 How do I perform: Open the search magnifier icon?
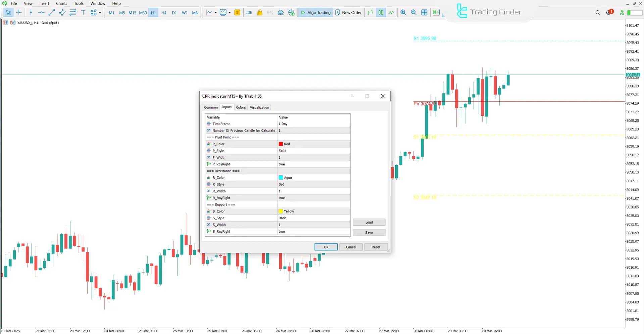click(598, 13)
